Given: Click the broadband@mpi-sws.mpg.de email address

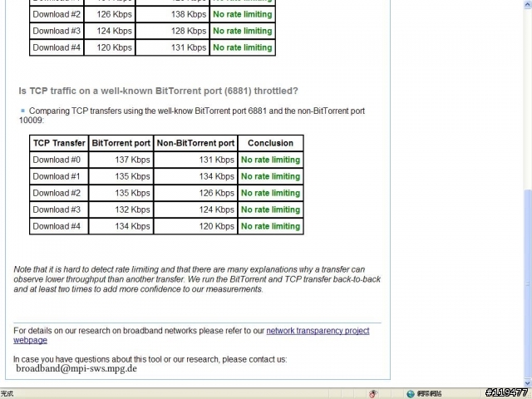Looking at the screenshot, I should pos(76,368).
